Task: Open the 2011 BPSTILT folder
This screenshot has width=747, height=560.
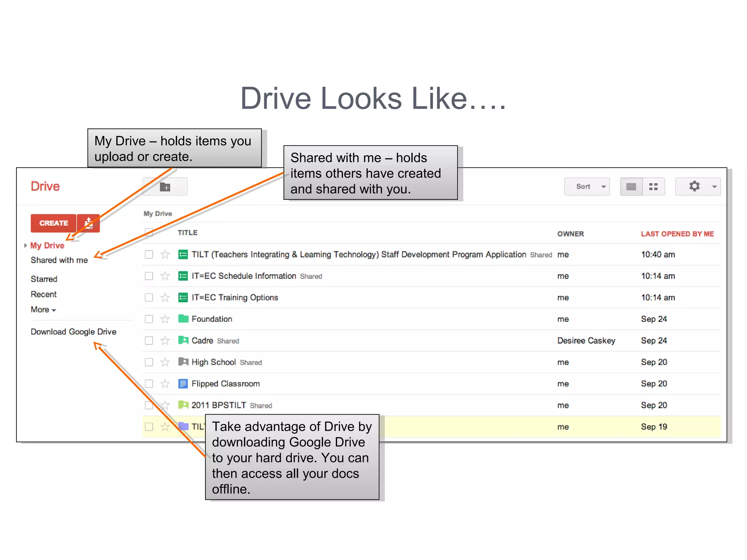Action: click(x=218, y=405)
